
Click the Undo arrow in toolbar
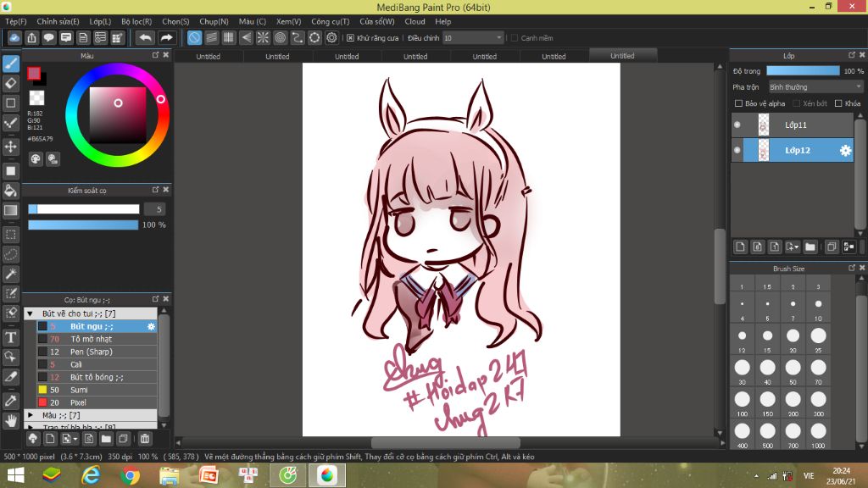coord(145,37)
